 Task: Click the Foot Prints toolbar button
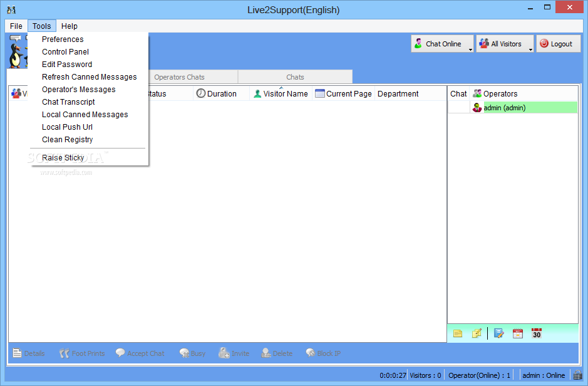[x=82, y=353]
